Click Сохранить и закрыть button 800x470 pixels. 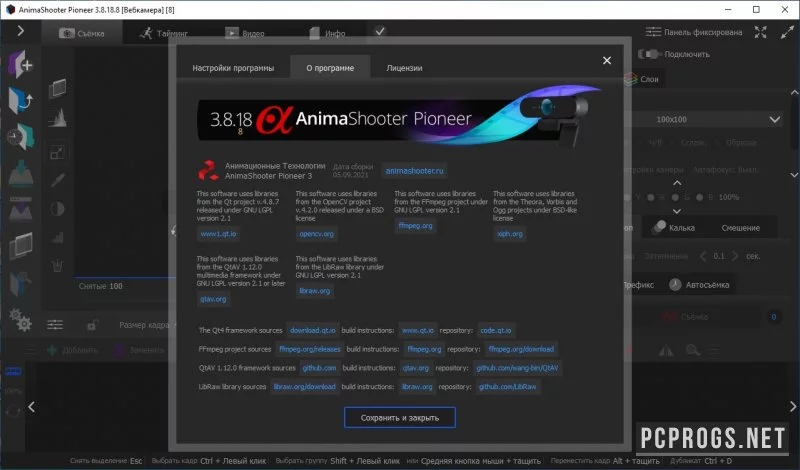pos(399,417)
